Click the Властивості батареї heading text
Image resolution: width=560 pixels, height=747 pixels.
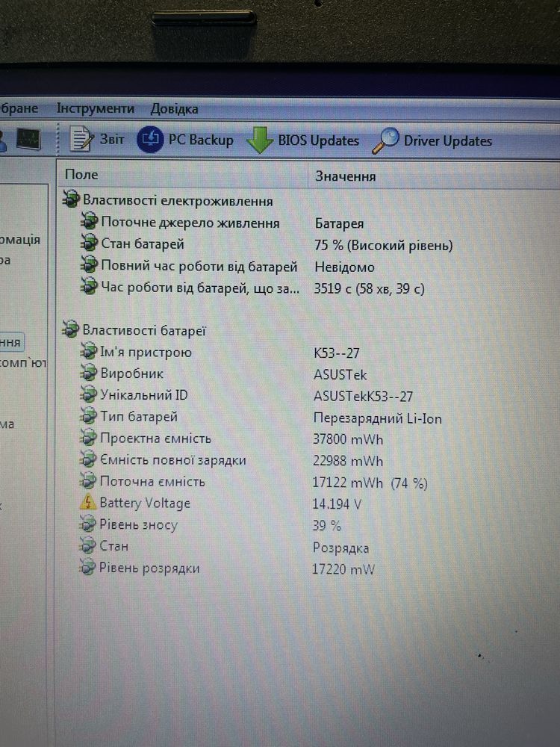pos(144,331)
